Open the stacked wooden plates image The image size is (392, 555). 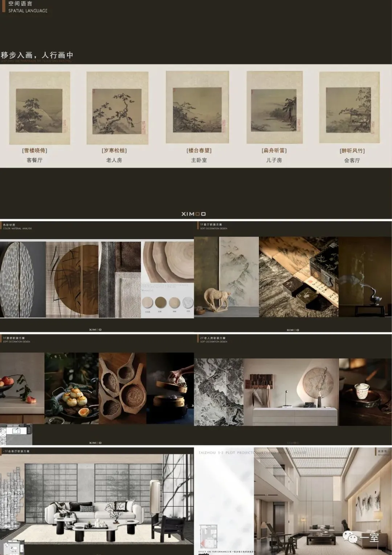coord(167,262)
